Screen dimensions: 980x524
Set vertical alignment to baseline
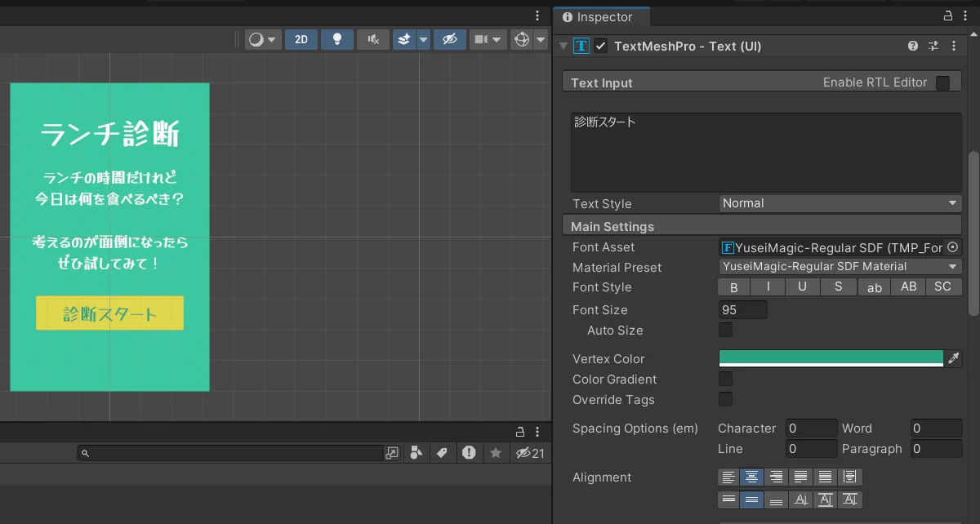801,500
